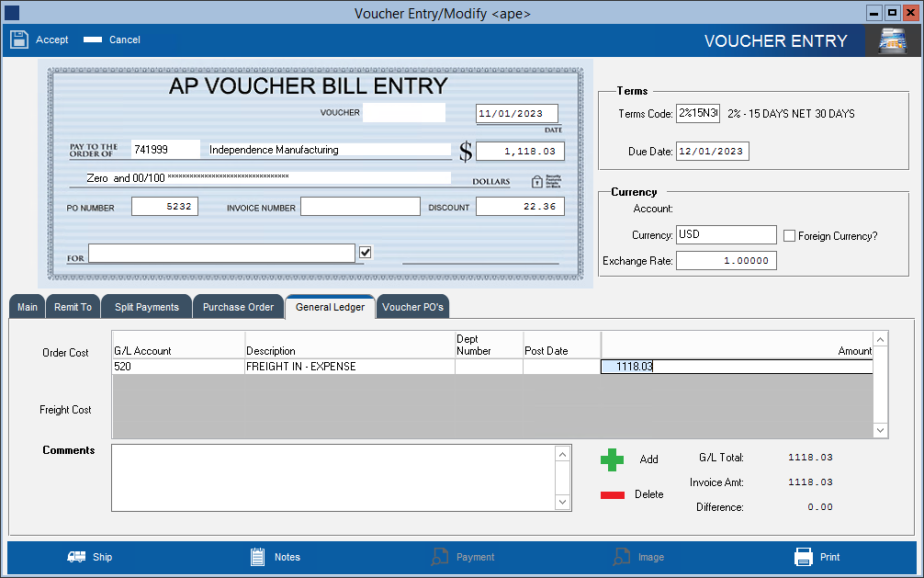The height and width of the screenshot is (578, 924).
Task: Click the green Add plus icon
Action: coord(613,459)
